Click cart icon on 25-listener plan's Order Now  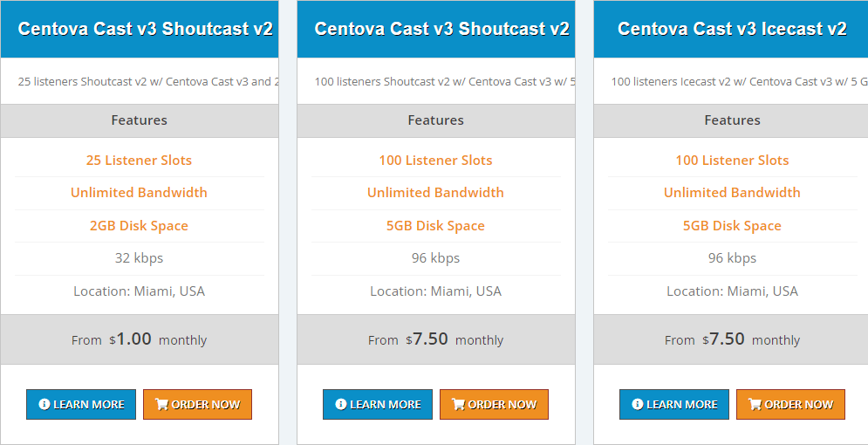tap(161, 405)
